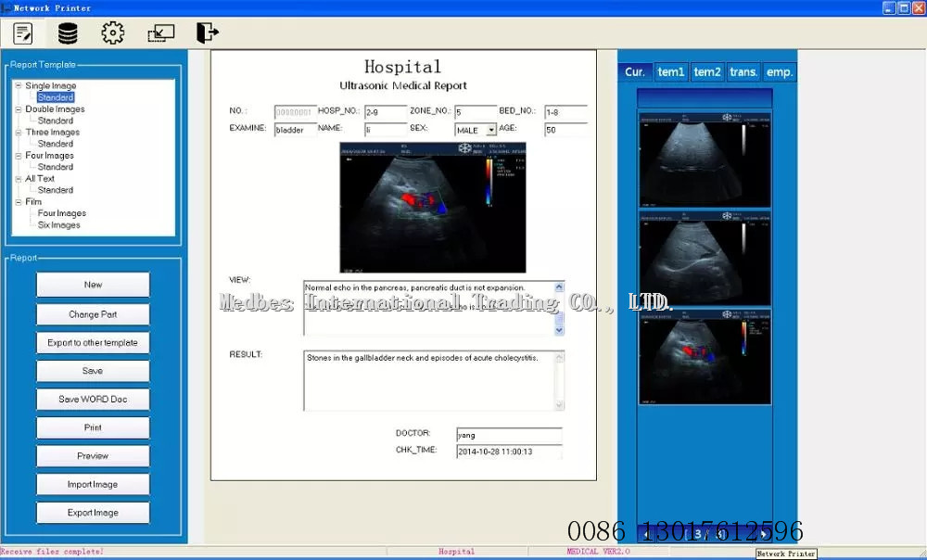Click the VIEW text area
The image size is (927, 560).
pyautogui.click(x=428, y=308)
